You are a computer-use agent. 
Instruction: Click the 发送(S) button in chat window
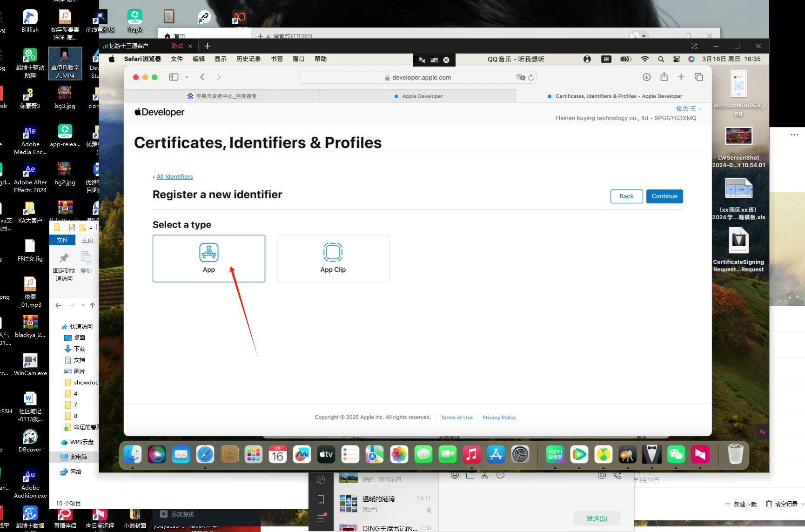[x=597, y=518]
